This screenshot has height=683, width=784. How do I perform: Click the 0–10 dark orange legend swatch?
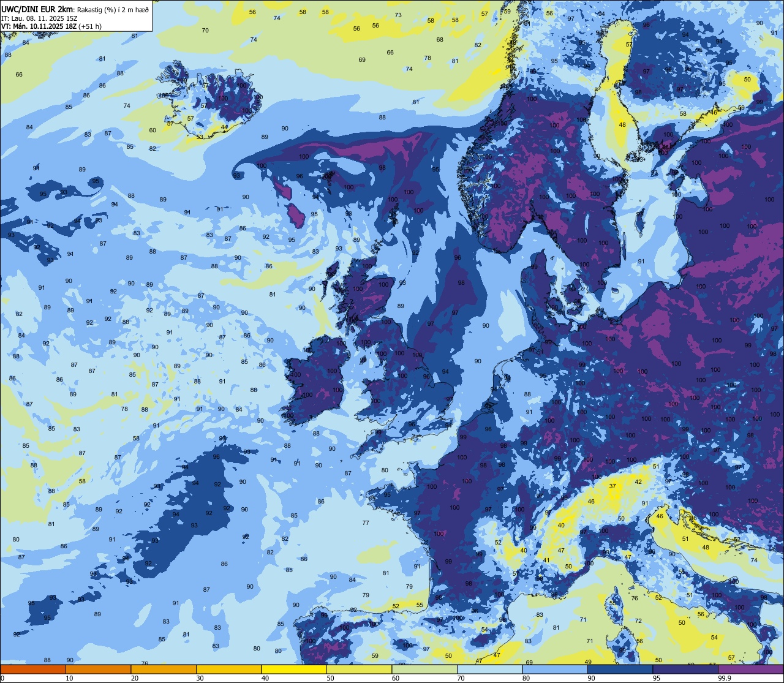[33, 669]
